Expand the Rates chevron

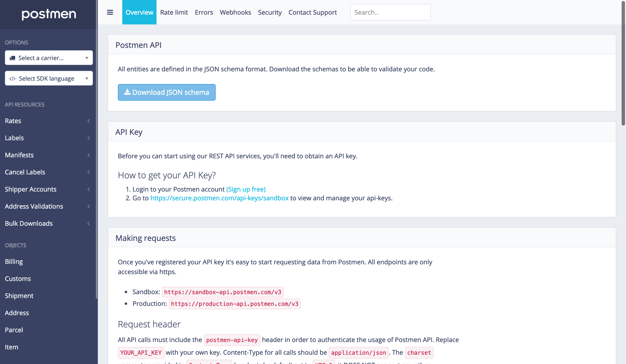[89, 121]
